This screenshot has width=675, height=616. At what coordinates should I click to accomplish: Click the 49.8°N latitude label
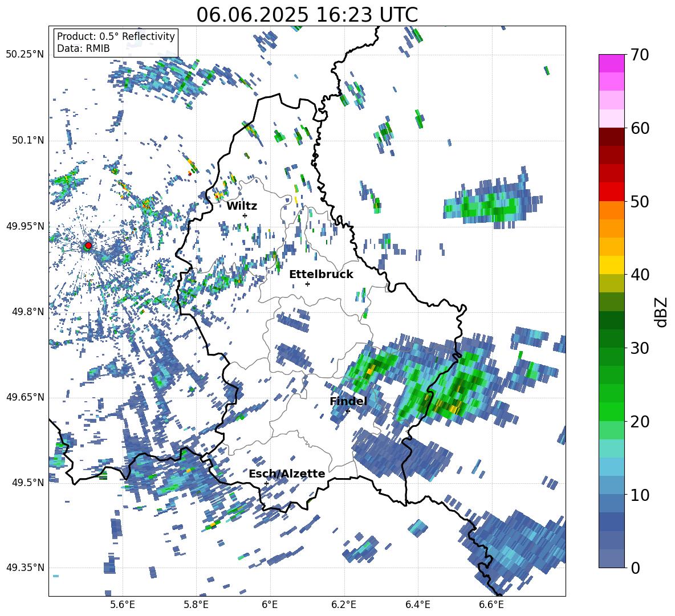point(27,311)
